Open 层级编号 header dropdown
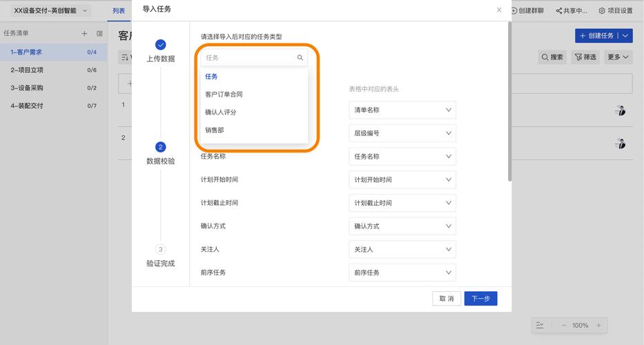Screen dimensions: 644x345 [x=402, y=133]
